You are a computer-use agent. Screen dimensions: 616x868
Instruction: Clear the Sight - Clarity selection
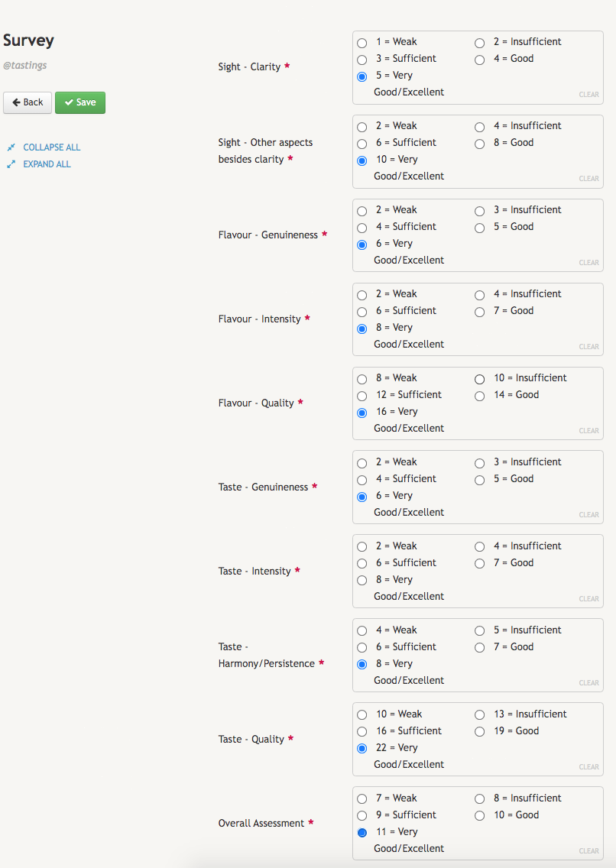[588, 95]
